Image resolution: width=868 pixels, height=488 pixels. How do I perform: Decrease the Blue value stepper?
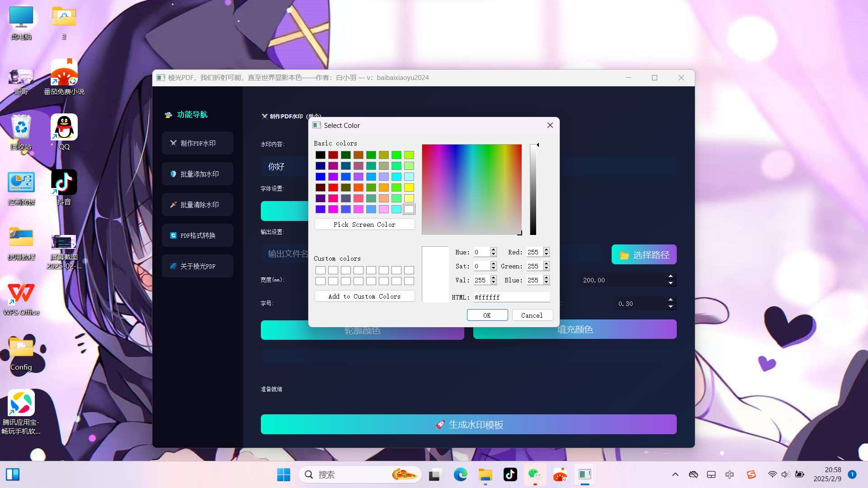tap(547, 282)
